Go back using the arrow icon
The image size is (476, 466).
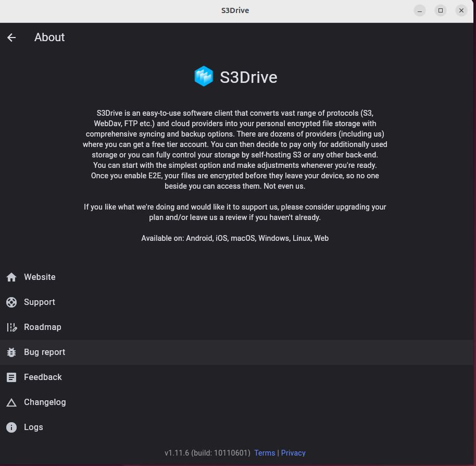pyautogui.click(x=11, y=38)
